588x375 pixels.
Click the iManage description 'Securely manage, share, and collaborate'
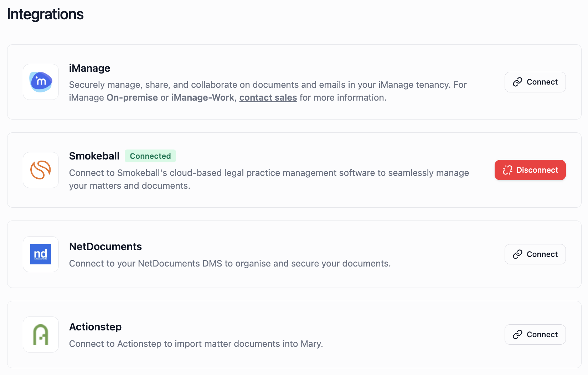pyautogui.click(x=268, y=91)
